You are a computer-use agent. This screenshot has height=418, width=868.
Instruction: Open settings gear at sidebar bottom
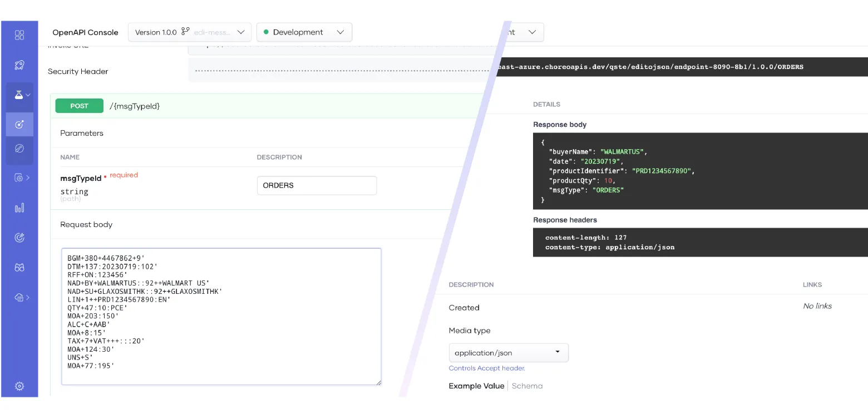pos(19,386)
